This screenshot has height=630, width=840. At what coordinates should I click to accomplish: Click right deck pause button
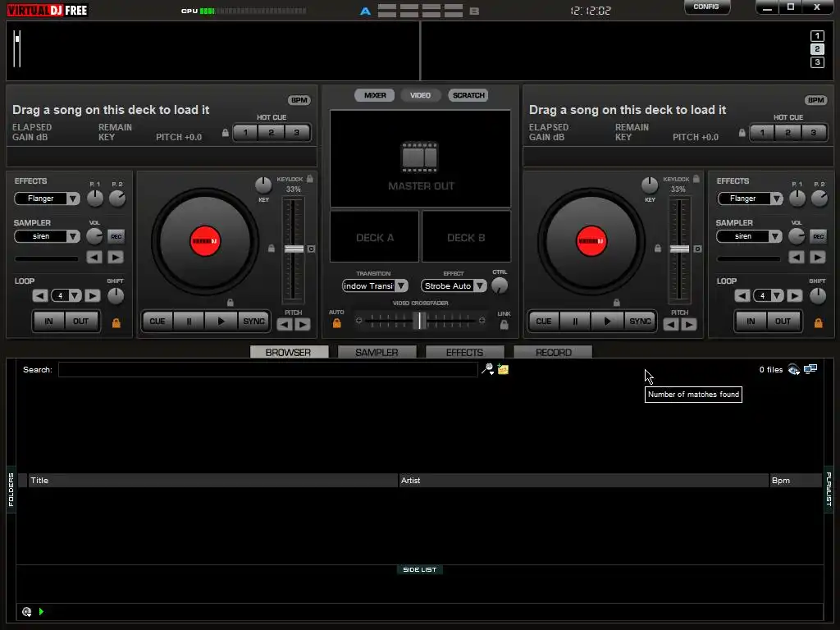(575, 322)
